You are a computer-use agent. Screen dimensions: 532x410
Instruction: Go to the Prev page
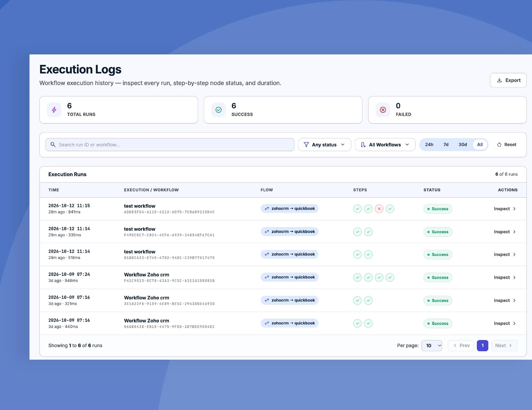point(461,346)
